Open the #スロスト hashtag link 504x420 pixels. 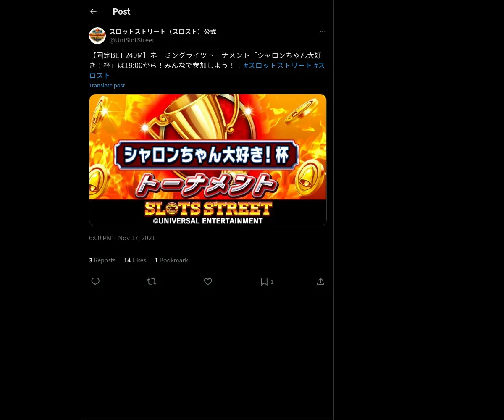[x=207, y=71]
